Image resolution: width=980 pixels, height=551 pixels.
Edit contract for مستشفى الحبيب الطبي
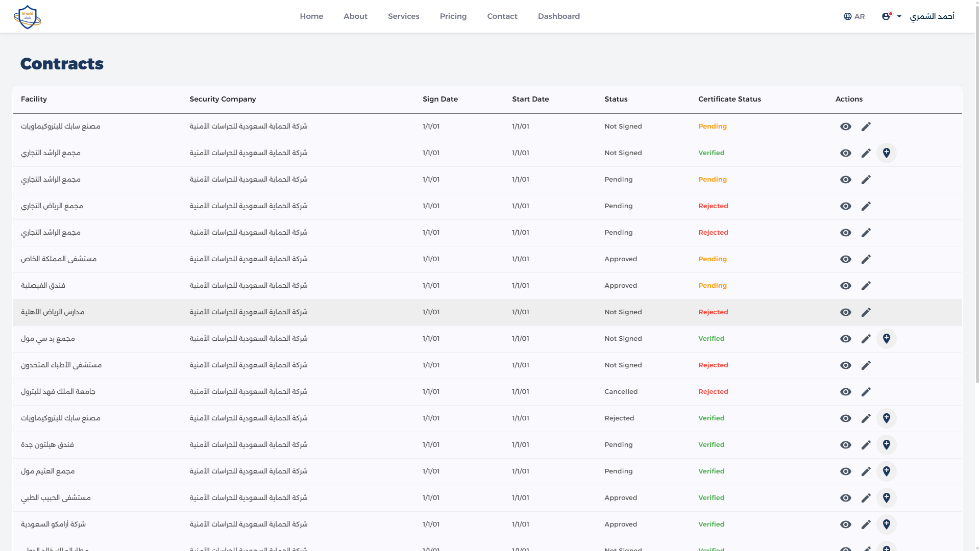tap(866, 498)
